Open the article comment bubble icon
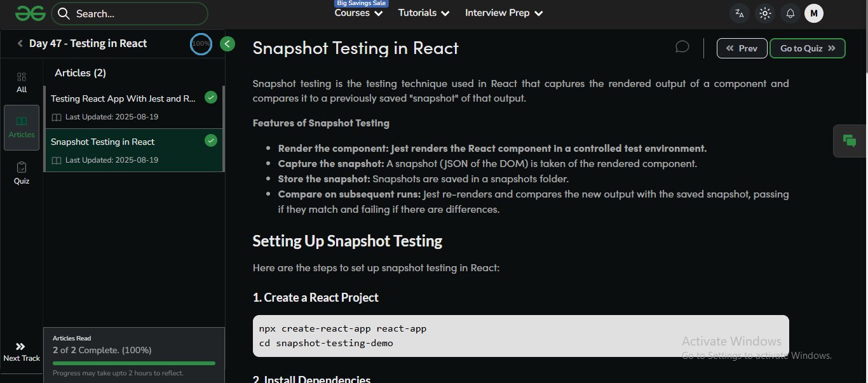Screen dimensions: 868x383 [x=682, y=47]
